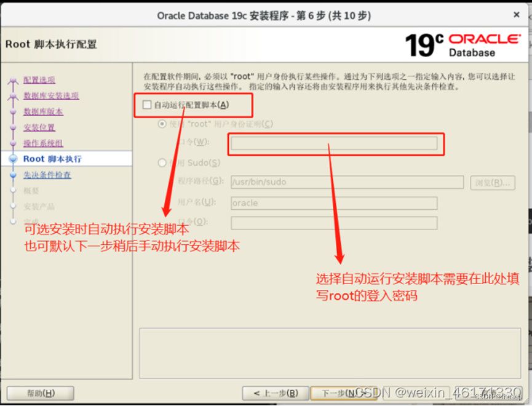Image resolution: width=532 pixels, height=406 pixels.
Task: Open the 数据库安装选项 step link
Action: [51, 96]
